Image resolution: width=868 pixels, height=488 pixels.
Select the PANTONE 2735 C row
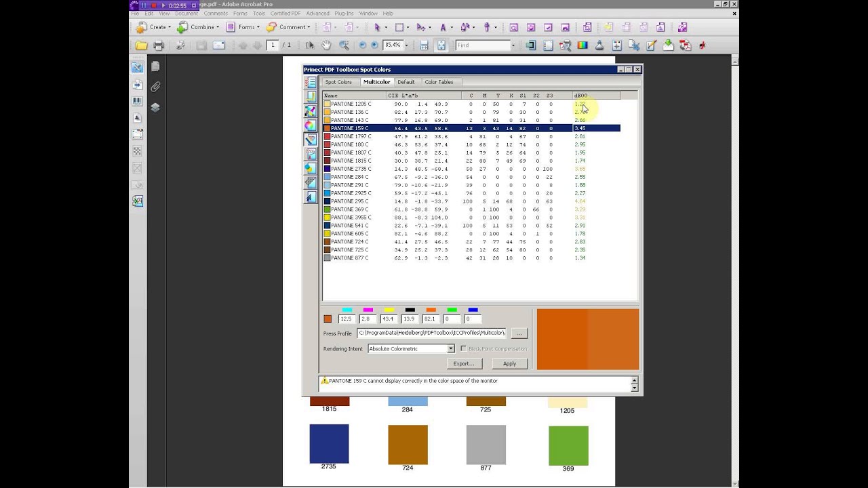pos(471,169)
